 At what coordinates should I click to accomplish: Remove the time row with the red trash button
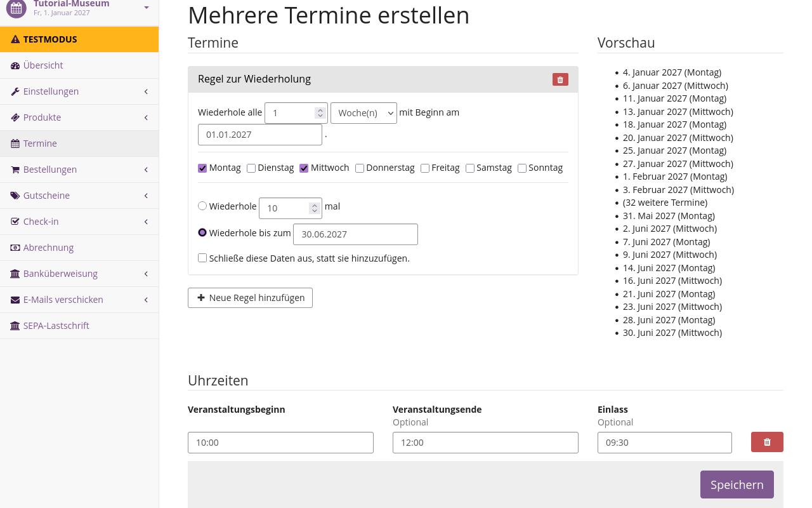click(767, 442)
